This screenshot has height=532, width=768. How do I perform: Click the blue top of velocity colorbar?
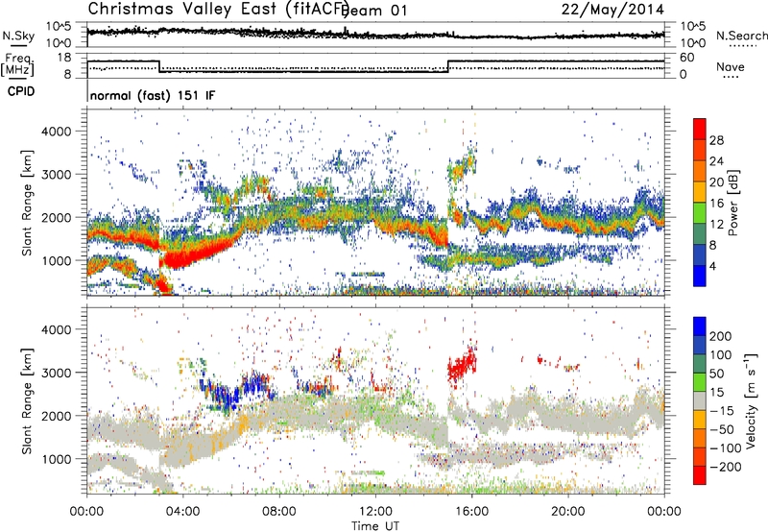tap(700, 326)
